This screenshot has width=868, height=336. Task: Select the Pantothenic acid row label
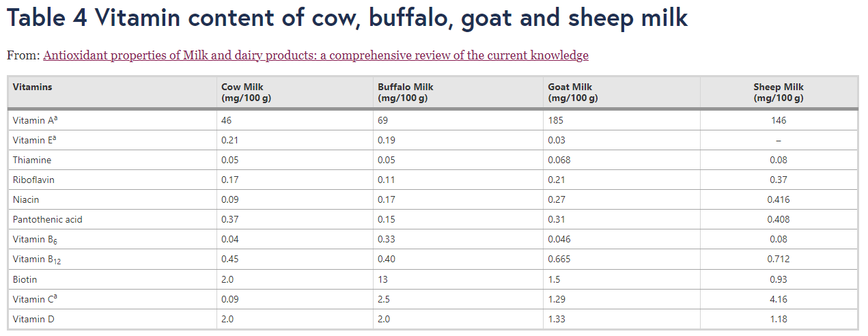47,219
